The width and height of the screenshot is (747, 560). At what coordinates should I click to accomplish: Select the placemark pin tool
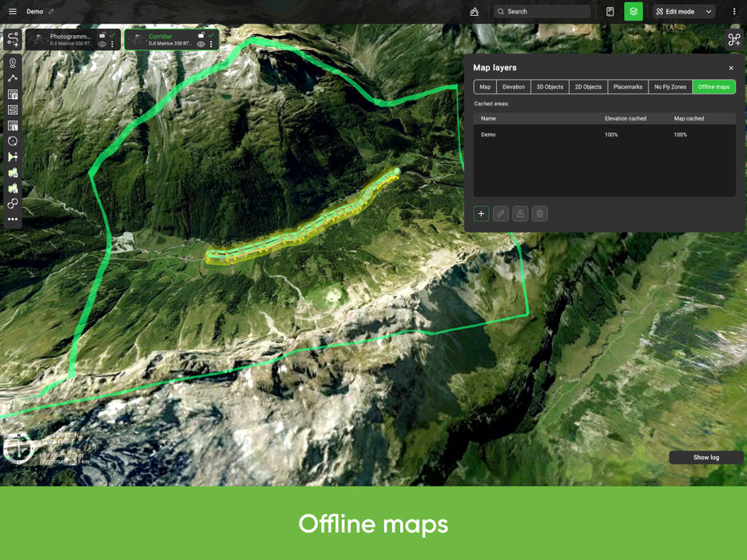(13, 62)
